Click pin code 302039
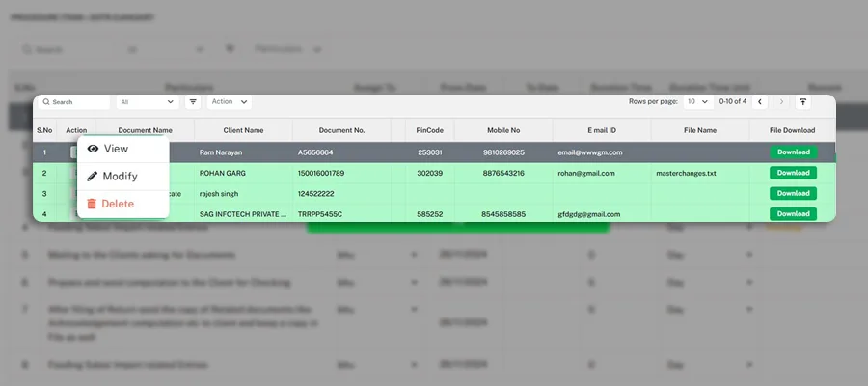Screen dimensions: 868x386 [430, 173]
